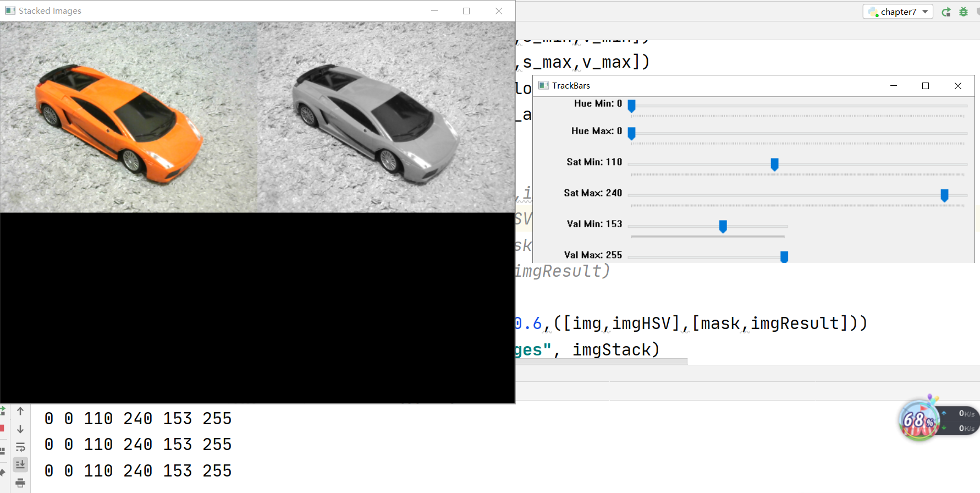Click the green debug bug icon
Screen dimensions: 980x493
click(x=964, y=12)
